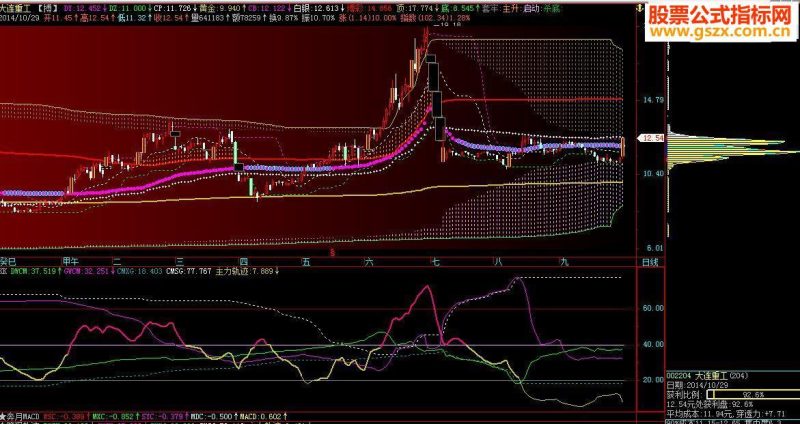
Task: Click the stock name 大连重工 in the header
Action: [14, 8]
